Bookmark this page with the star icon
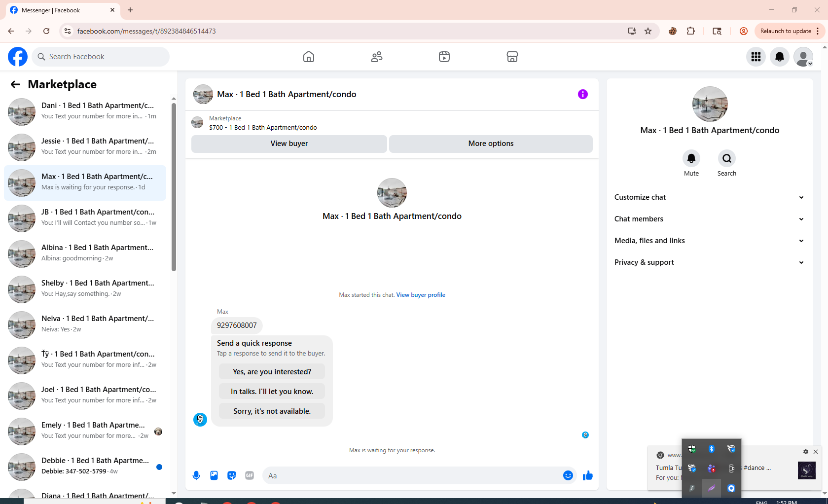Screen dimensions: 828x504 click(648, 31)
